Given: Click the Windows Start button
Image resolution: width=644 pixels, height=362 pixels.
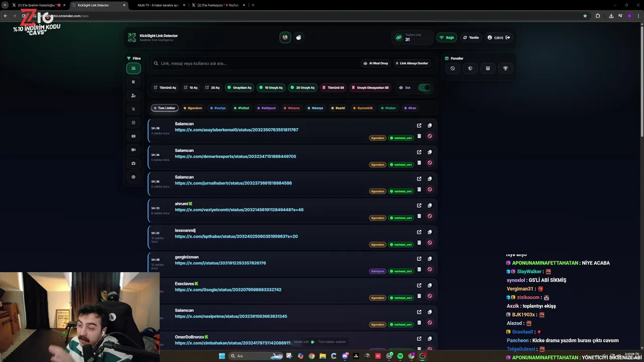Looking at the screenshot, I should coord(222,356).
